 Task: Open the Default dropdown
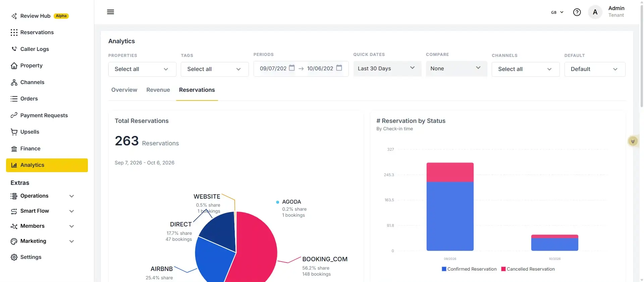click(595, 69)
